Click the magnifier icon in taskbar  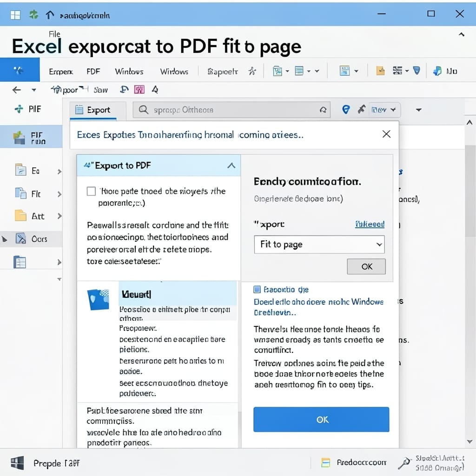pyautogui.click(x=404, y=463)
